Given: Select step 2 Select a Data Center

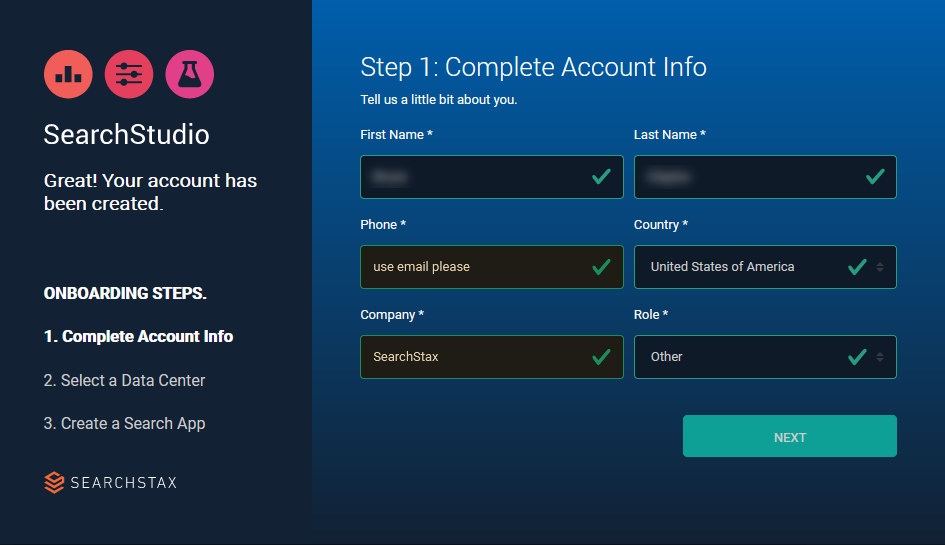Looking at the screenshot, I should click(125, 380).
